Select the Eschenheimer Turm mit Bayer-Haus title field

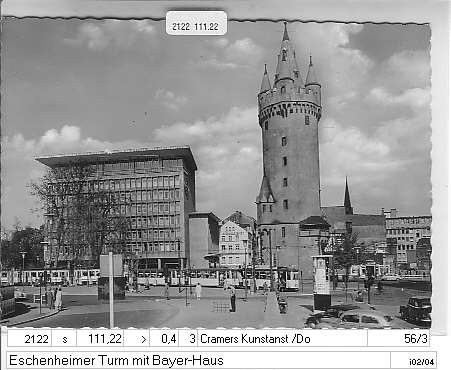tap(198, 360)
